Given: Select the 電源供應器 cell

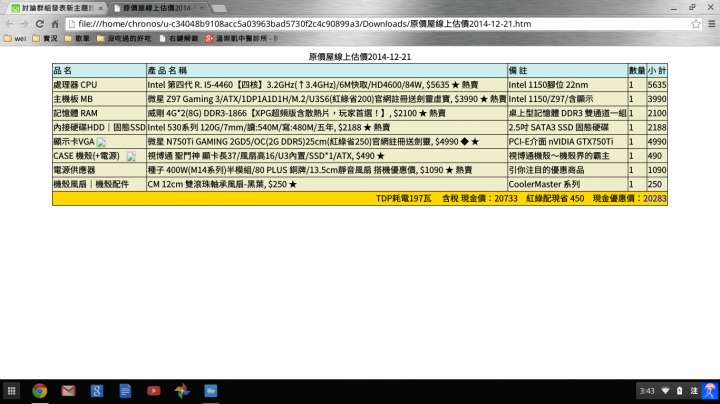Looking at the screenshot, I should tap(99, 170).
